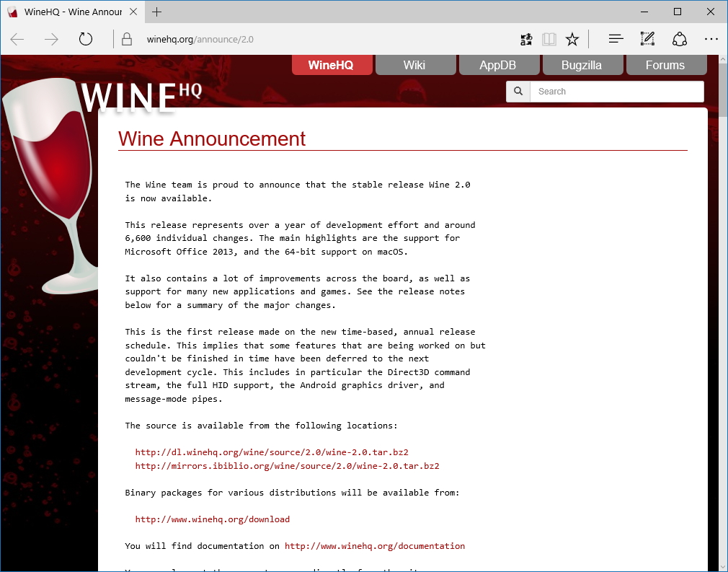Go to the Forums section
This screenshot has width=728, height=572.
666,65
